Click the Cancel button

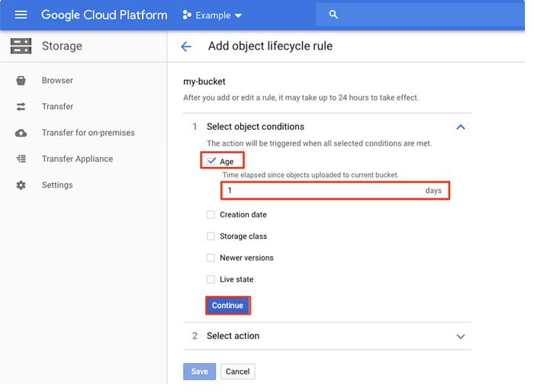coord(237,371)
